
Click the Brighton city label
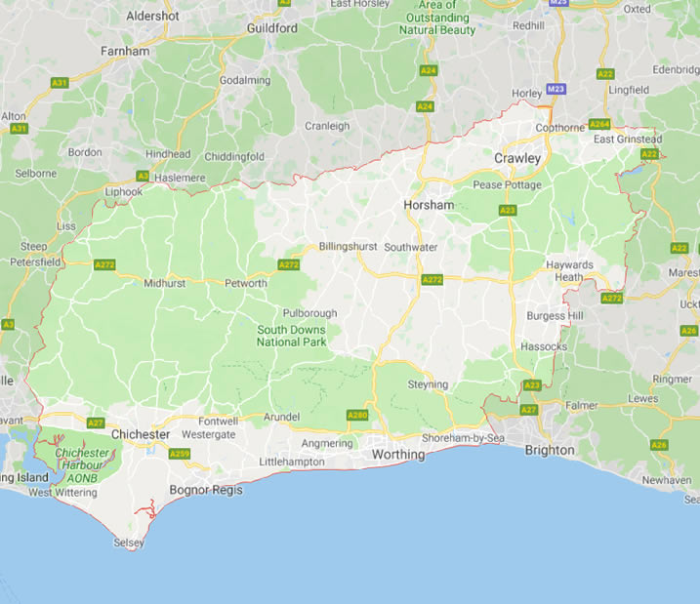point(550,450)
